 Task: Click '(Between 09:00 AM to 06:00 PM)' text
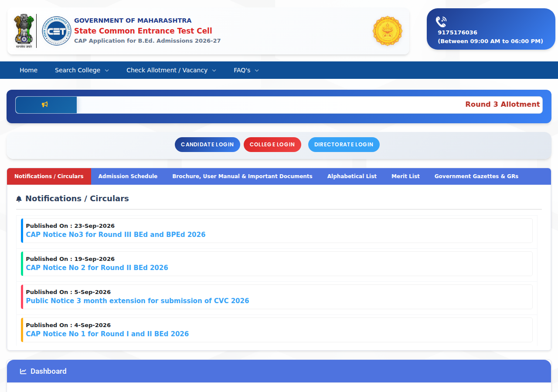490,41
